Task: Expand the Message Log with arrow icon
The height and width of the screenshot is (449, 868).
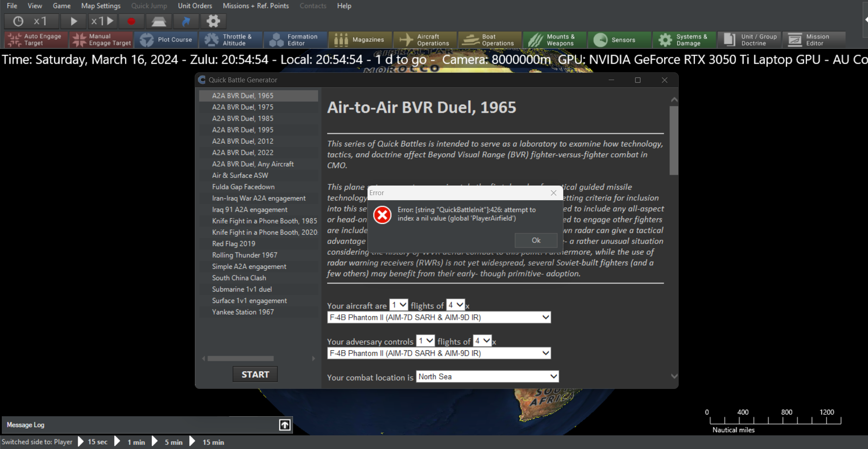Action: point(285,425)
